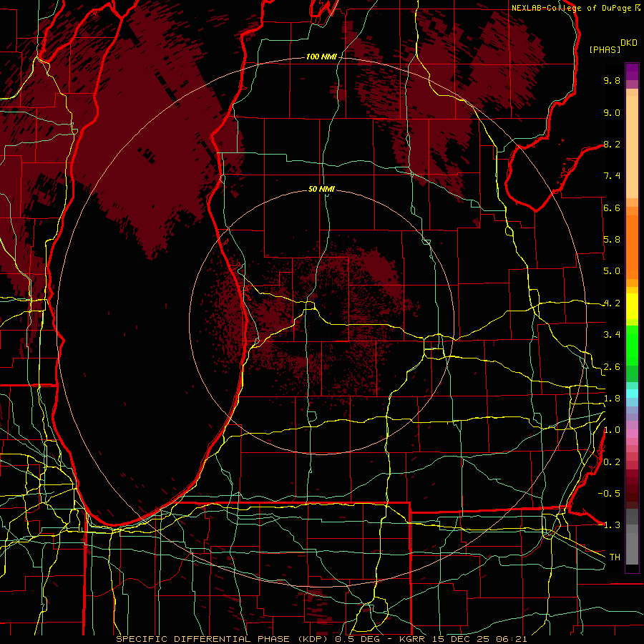Image resolution: width=644 pixels, height=644 pixels.
Task: Click the 9.8 legend value
Action: [612, 80]
